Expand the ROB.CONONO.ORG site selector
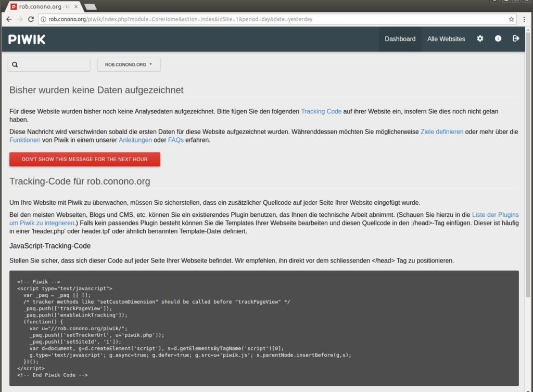 coord(129,64)
